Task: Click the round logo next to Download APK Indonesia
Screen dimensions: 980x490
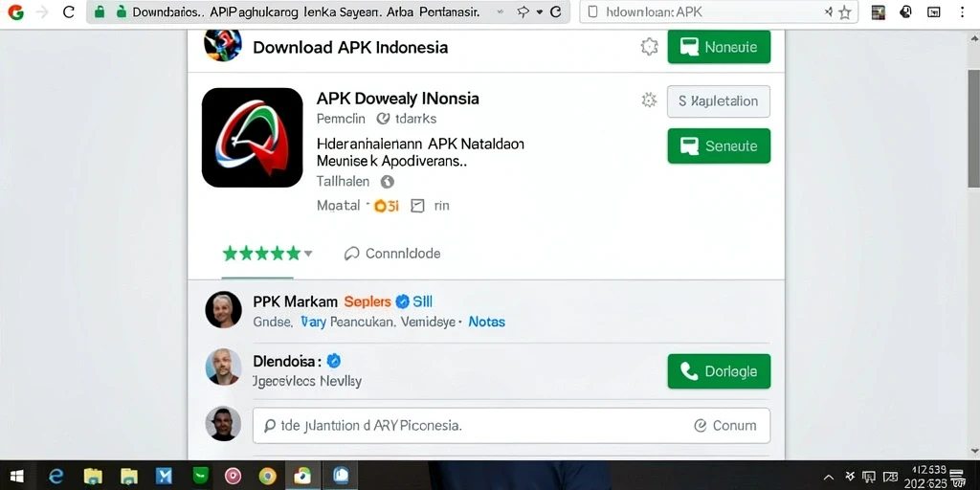Action: click(x=222, y=46)
